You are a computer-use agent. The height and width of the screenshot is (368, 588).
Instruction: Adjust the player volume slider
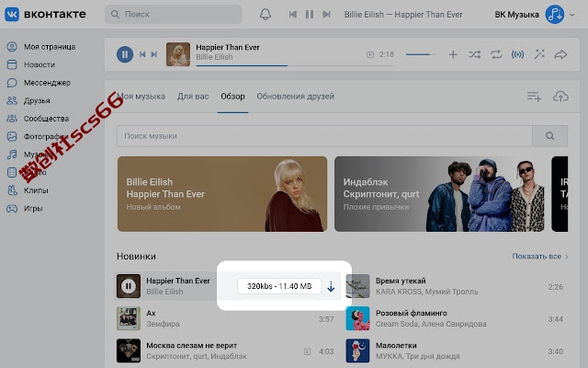[421, 55]
